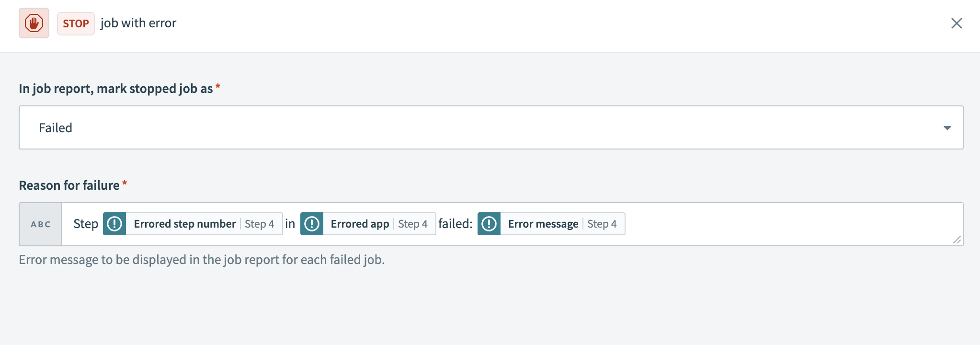This screenshot has height=345, width=980.
Task: Click the dropdown chevron next to Failed
Action: 946,127
